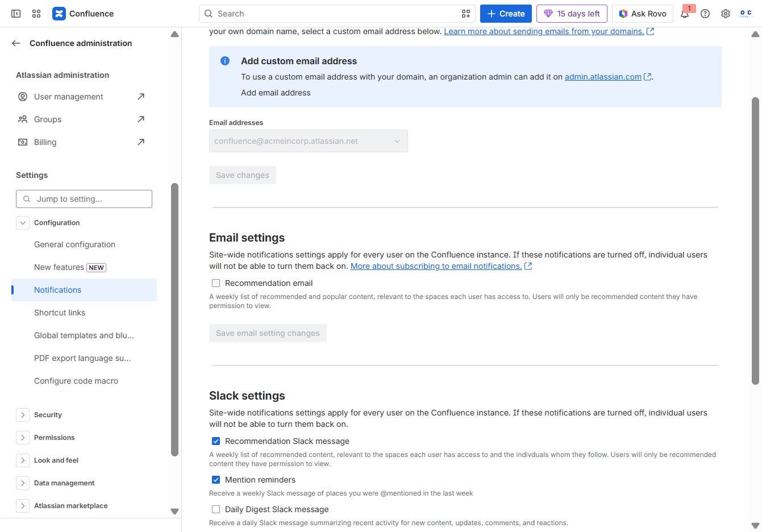The width and height of the screenshot is (762, 532).
Task: Open Groups external link arrow
Action: [141, 119]
